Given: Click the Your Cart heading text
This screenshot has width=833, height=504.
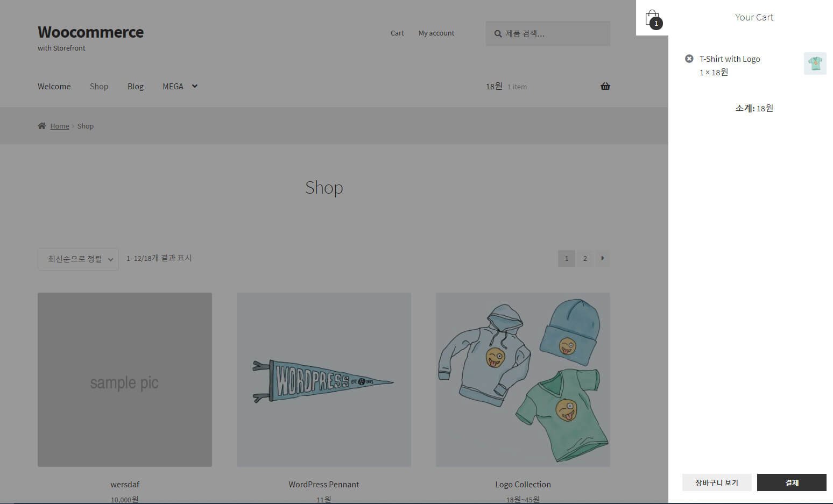Looking at the screenshot, I should coord(754,17).
